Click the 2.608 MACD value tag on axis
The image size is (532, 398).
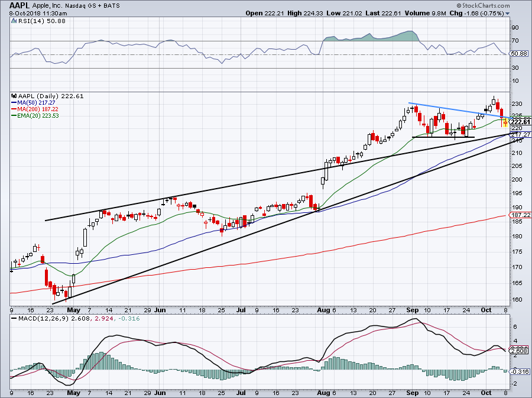point(519,351)
